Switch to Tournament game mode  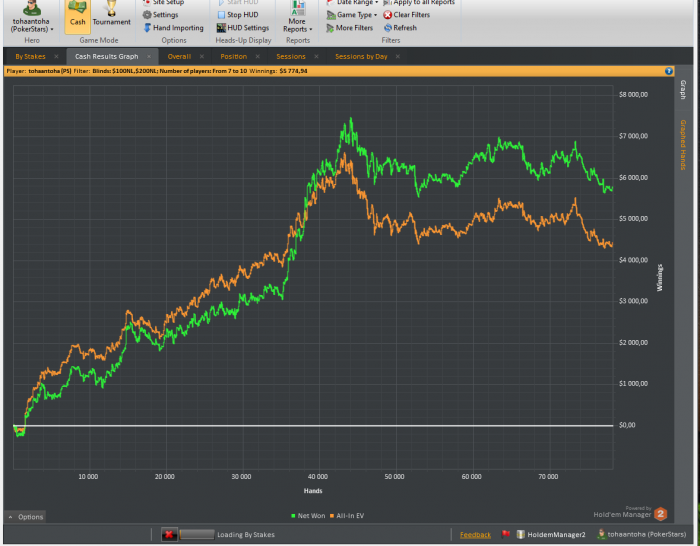[111, 15]
